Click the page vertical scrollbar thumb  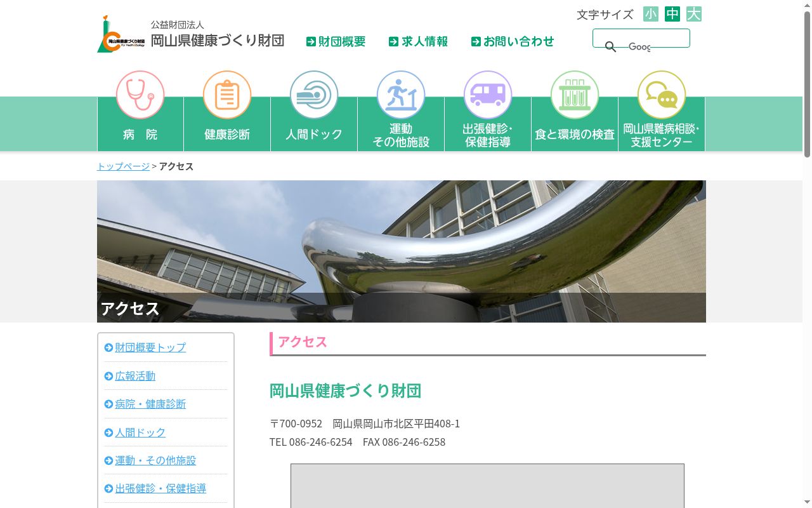click(x=807, y=84)
